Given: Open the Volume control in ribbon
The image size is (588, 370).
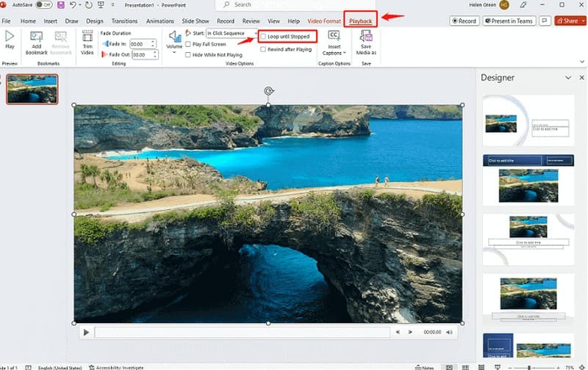Looking at the screenshot, I should 174,42.
